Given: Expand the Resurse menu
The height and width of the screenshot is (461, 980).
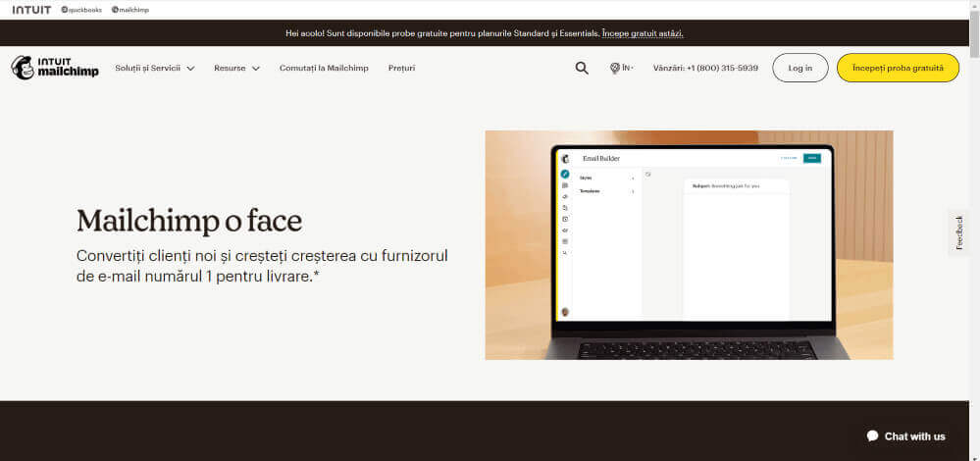Looking at the screenshot, I should pos(236,68).
